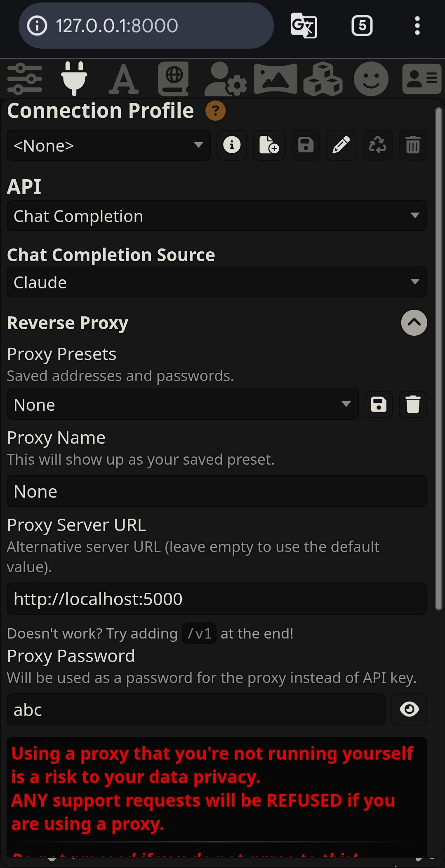
Task: Save the proxy preset
Action: (x=379, y=404)
